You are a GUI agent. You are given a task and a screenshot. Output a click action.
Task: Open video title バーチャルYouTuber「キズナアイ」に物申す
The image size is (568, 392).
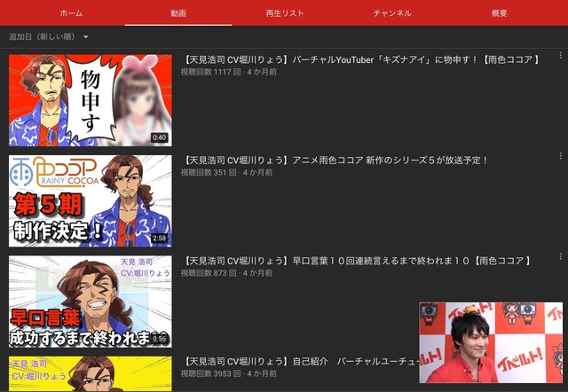[x=362, y=59]
